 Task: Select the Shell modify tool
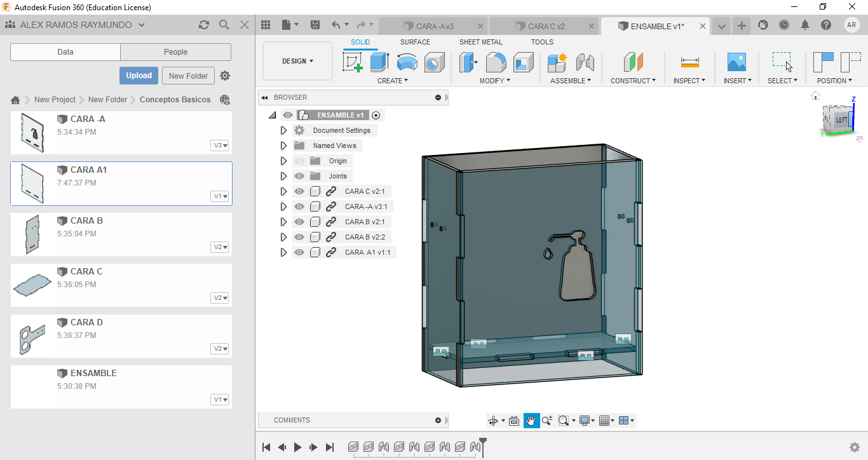[524, 62]
